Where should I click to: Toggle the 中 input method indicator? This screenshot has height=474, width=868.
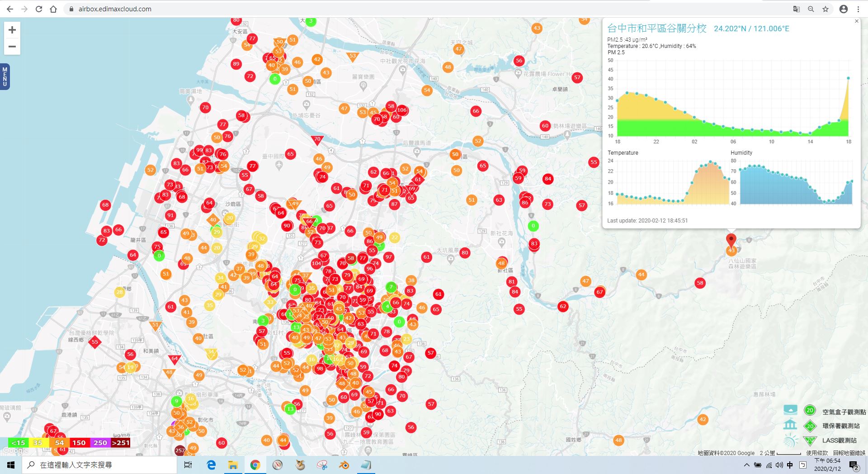pos(790,465)
